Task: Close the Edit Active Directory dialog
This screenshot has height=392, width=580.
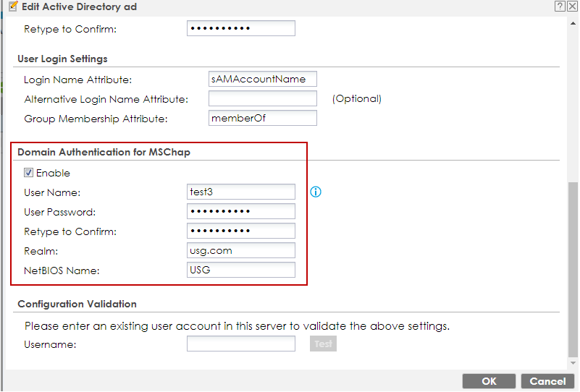Action: [571, 7]
